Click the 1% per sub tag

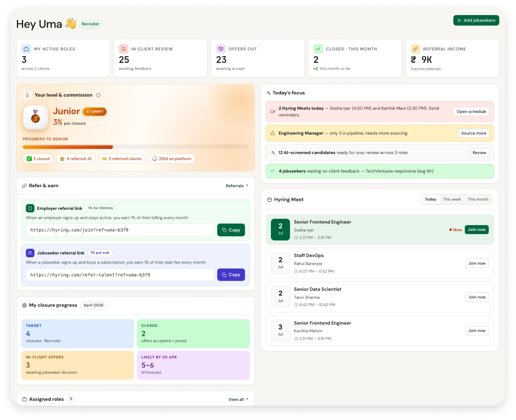pyautogui.click(x=100, y=253)
